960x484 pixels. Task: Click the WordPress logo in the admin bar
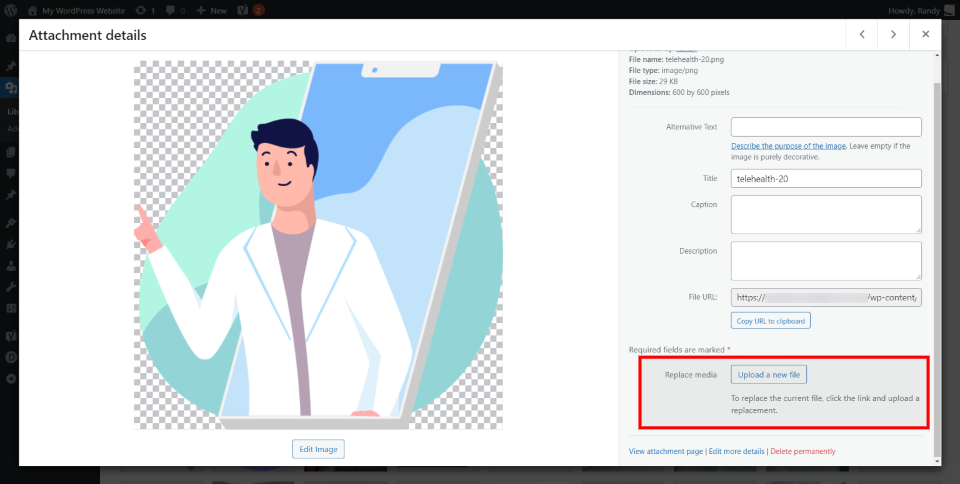[12, 10]
